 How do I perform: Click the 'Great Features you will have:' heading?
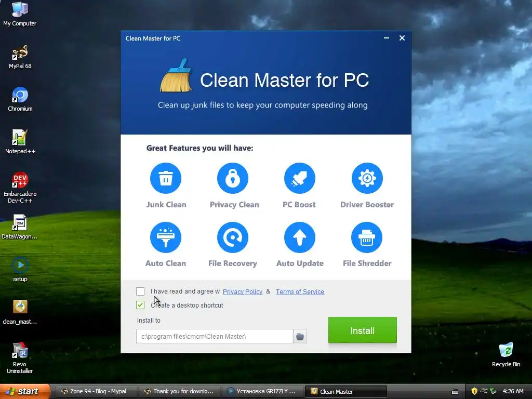click(x=200, y=148)
